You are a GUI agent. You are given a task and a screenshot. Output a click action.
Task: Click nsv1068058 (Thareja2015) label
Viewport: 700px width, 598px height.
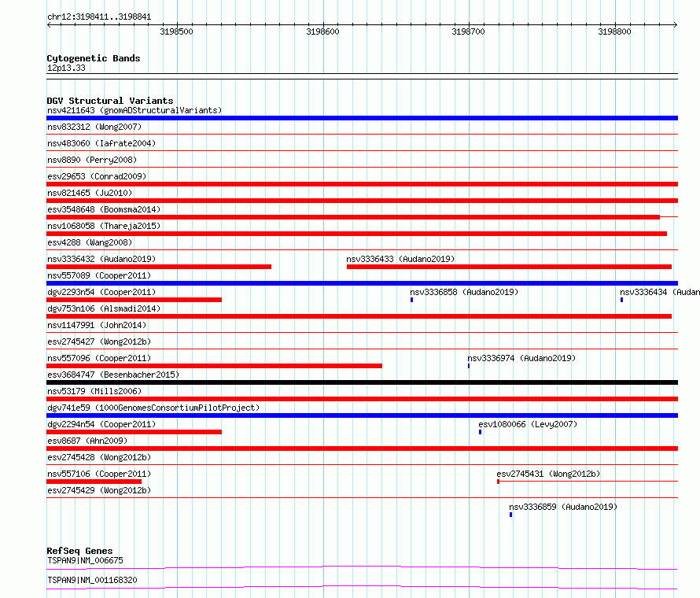104,226
